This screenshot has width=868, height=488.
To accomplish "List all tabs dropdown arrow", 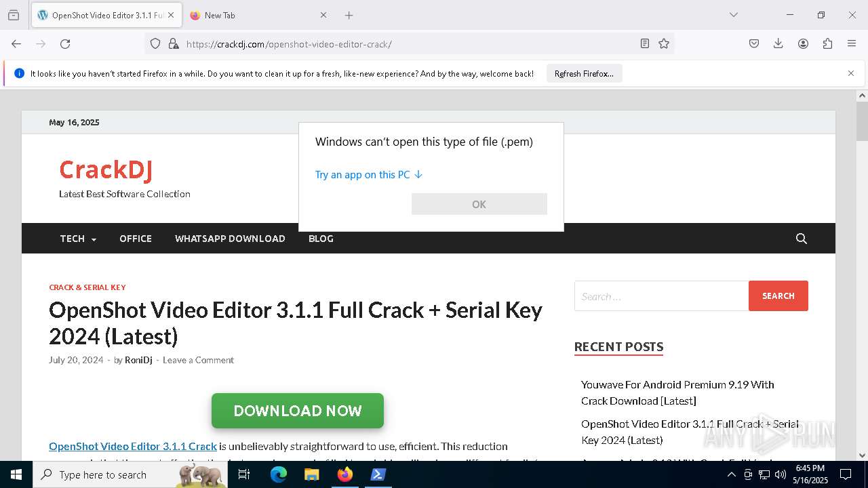I will [734, 15].
